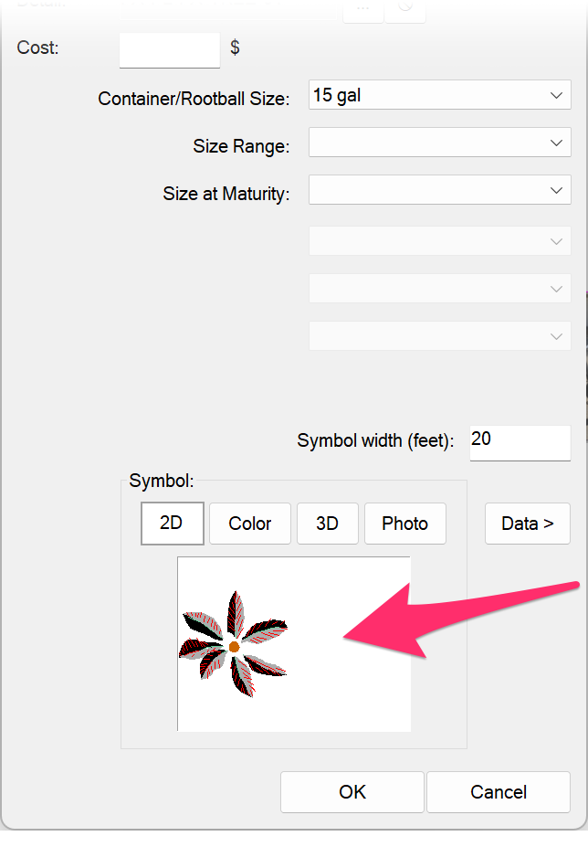This screenshot has width=588, height=868.
Task: Expand the Size at Maturity dropdown
Action: (x=440, y=190)
